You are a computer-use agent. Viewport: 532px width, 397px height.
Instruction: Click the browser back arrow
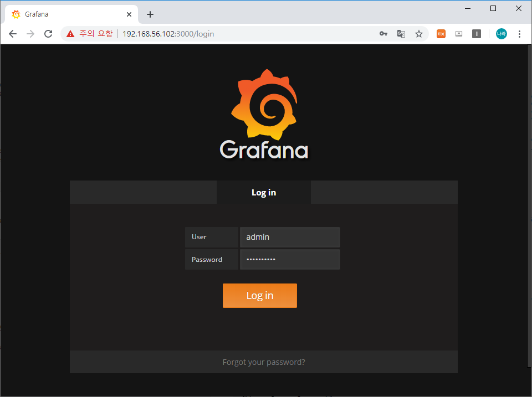click(13, 34)
